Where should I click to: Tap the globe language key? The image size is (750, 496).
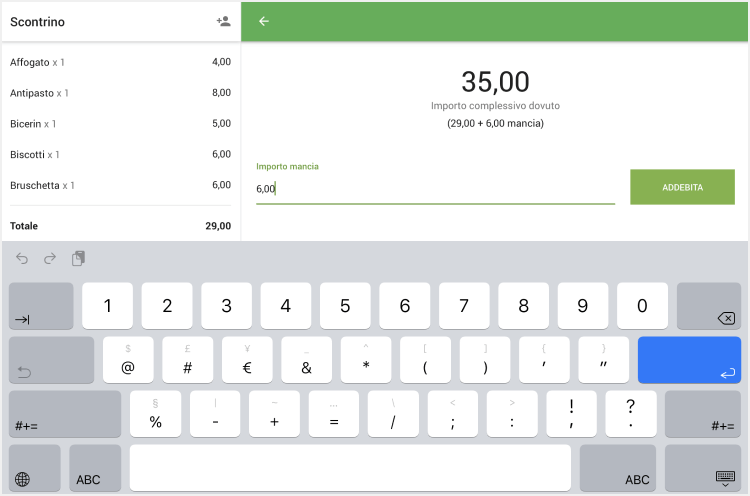(23, 469)
